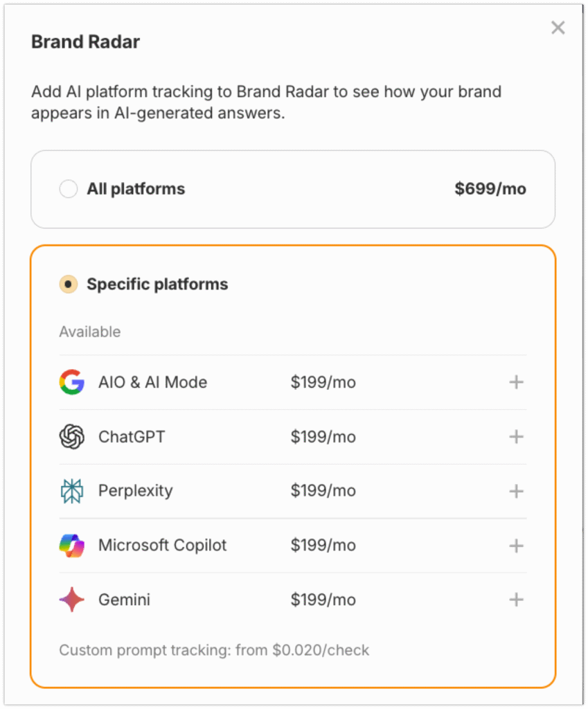Click the plus icon beside Gemini
This screenshot has width=588, height=709.
516,600
